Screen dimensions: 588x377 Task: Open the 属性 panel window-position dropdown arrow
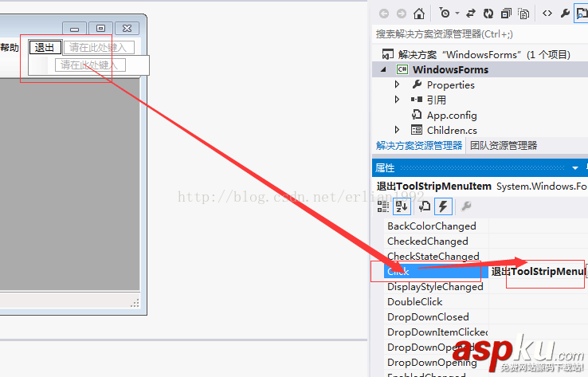[575, 168]
